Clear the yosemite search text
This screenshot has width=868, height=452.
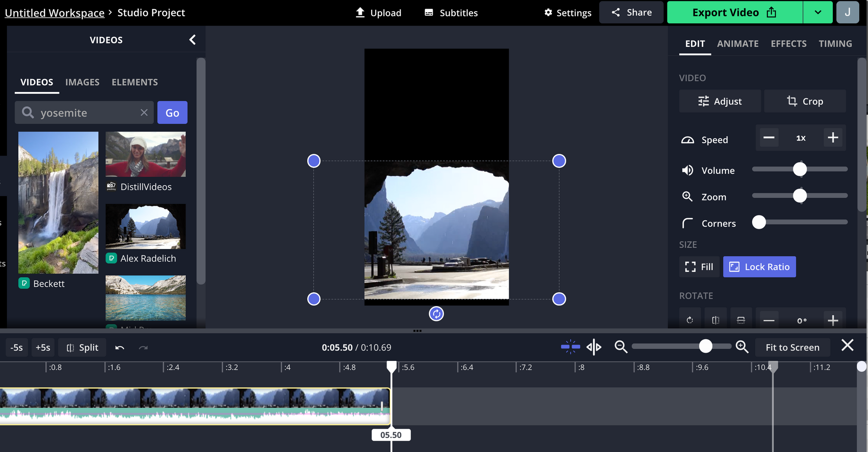144,113
